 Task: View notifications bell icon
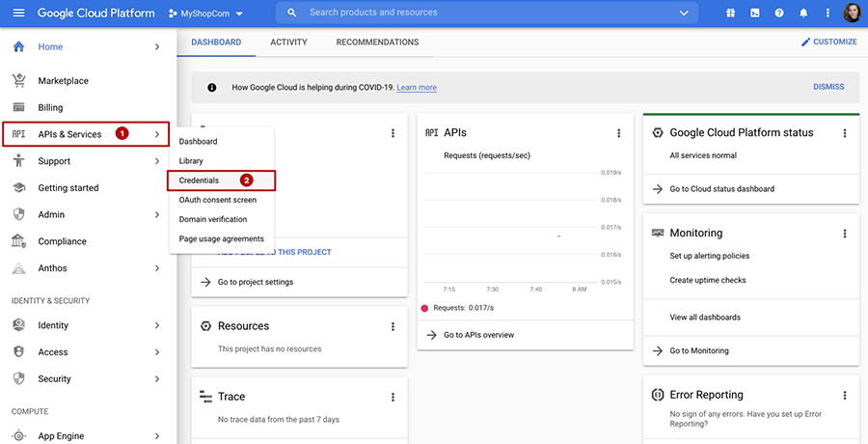coord(803,13)
